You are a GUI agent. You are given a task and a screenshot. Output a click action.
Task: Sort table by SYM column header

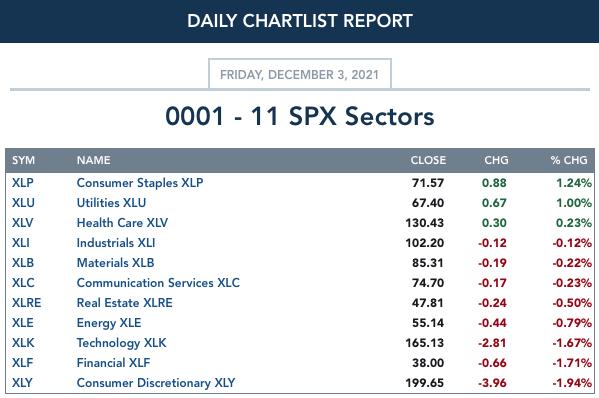coord(23,160)
